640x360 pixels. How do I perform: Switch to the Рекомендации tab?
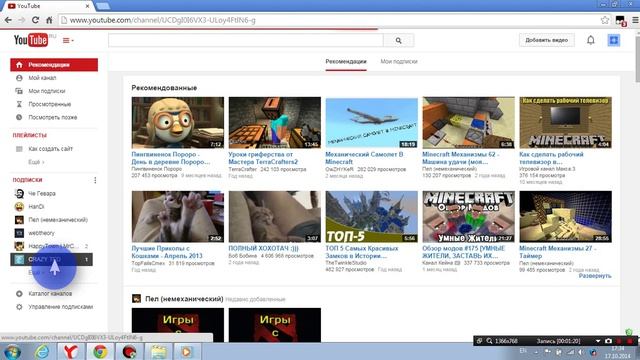pos(346,62)
